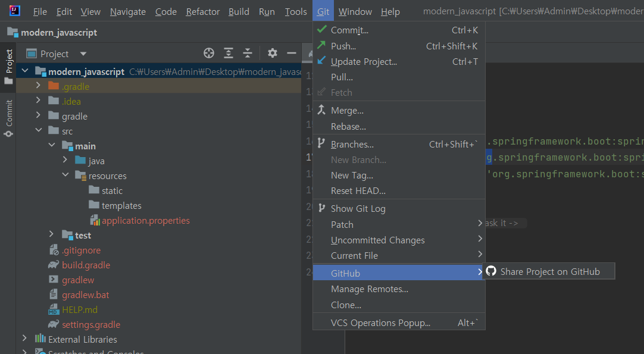Open the Refactor menu
The height and width of the screenshot is (354, 644).
coord(202,12)
